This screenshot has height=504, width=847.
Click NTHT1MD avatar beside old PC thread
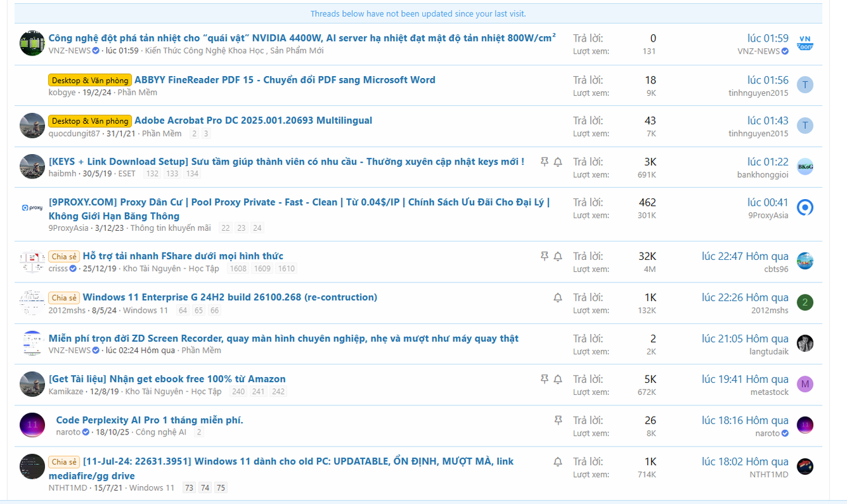(x=32, y=467)
